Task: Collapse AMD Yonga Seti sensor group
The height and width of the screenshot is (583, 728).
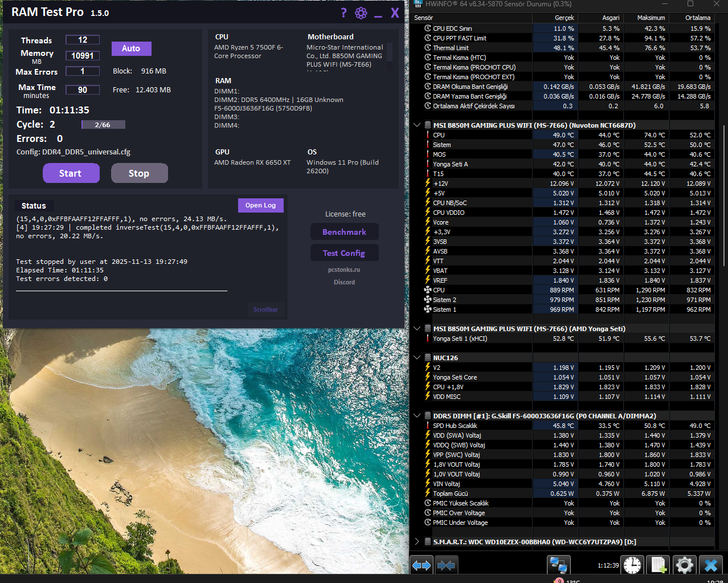Action: click(417, 329)
